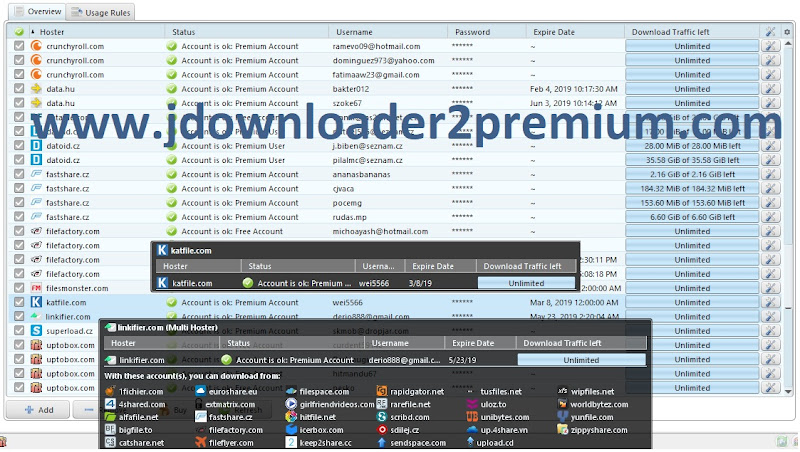Switch to the Usage Rules tab
Viewport: 800px width, 452px height.
(101, 12)
